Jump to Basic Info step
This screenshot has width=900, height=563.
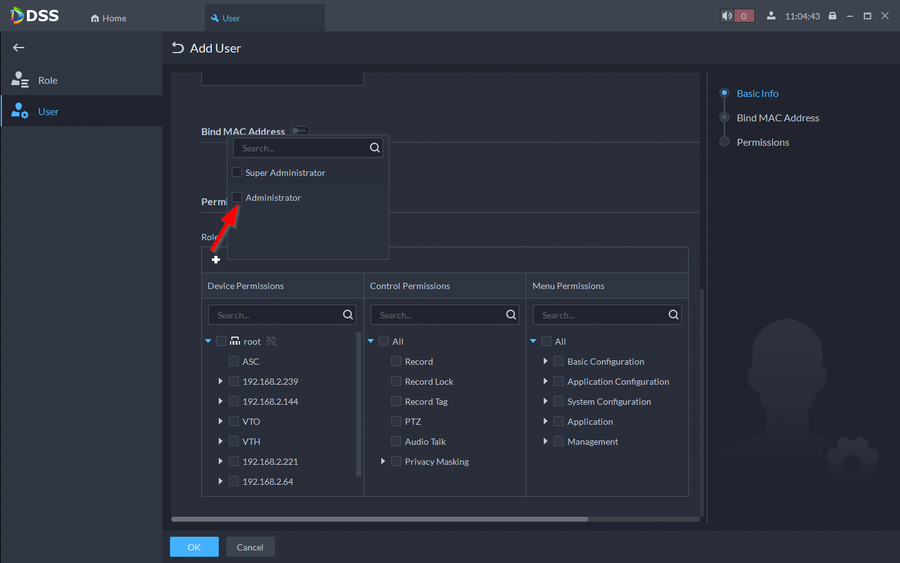tap(758, 94)
